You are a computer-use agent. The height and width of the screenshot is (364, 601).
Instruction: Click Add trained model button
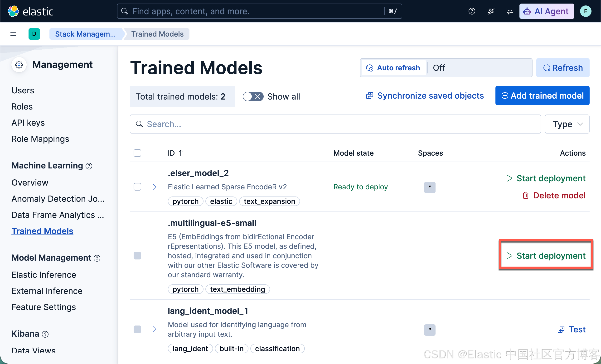(x=542, y=96)
